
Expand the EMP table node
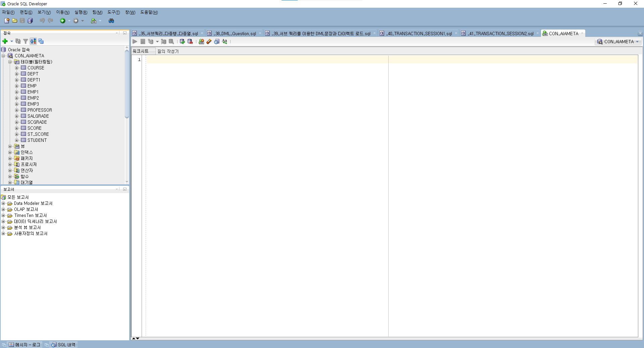[x=17, y=86]
